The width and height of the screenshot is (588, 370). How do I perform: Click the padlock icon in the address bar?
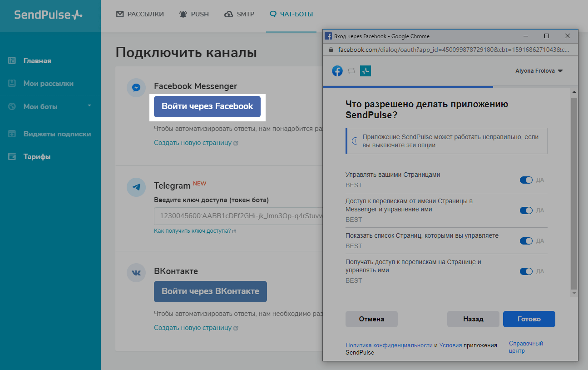click(330, 50)
